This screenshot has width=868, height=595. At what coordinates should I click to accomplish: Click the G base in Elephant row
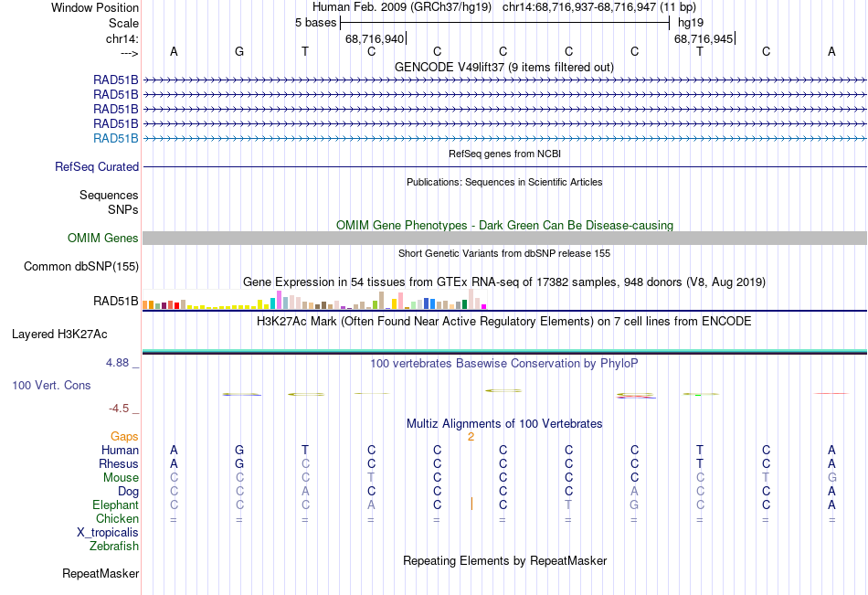(x=634, y=505)
